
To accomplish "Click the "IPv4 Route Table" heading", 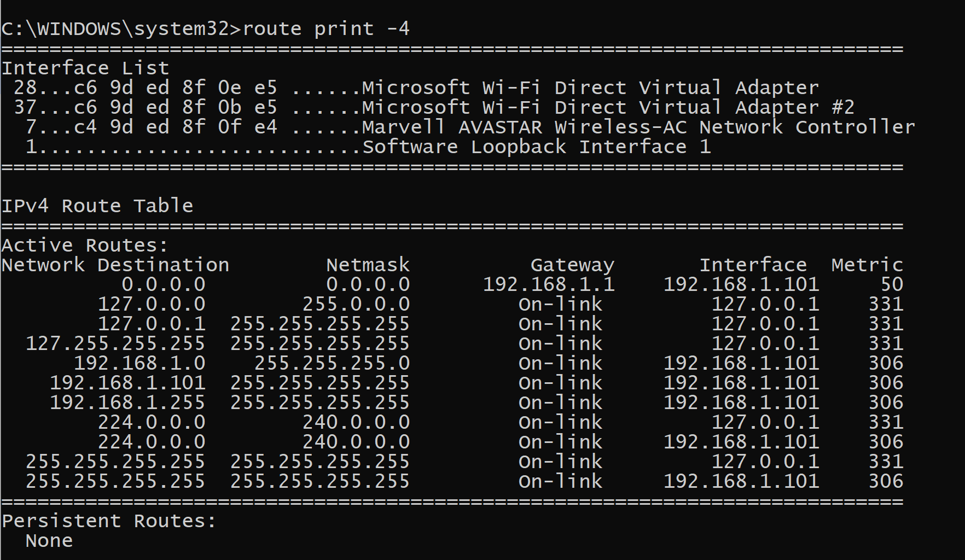I will tap(97, 206).
